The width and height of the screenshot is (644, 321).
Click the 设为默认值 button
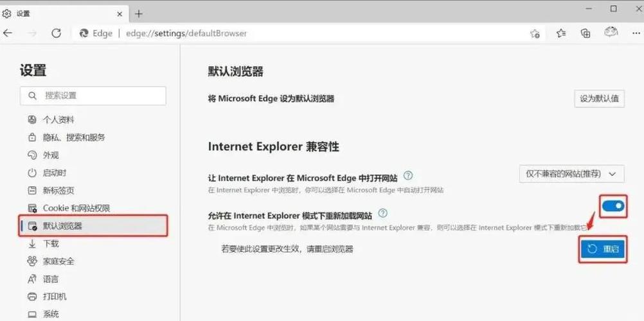coord(599,99)
